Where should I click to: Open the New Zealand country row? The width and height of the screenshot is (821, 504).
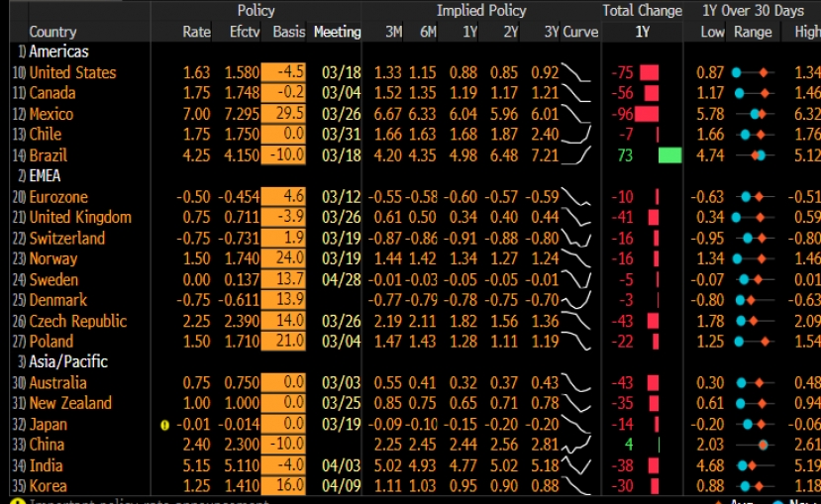point(70,403)
